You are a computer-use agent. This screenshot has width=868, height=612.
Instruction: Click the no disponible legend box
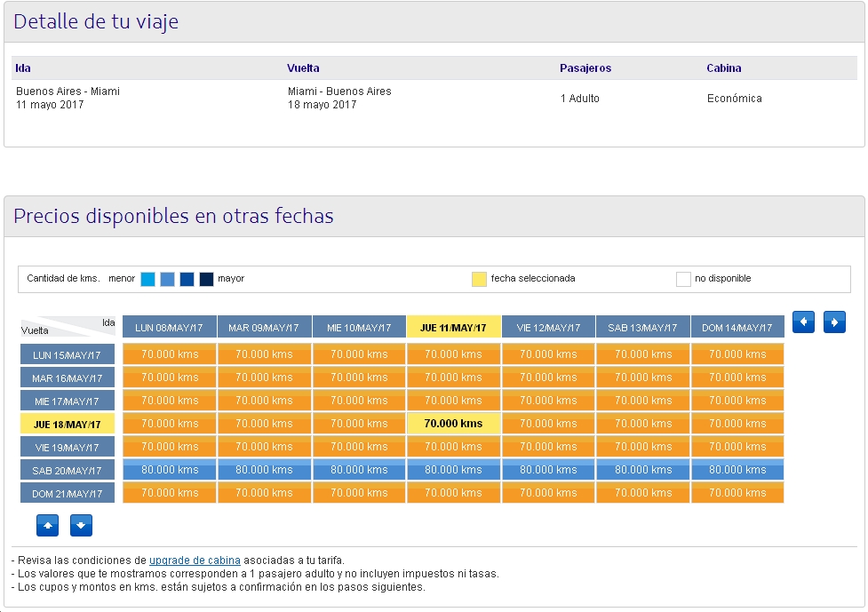tap(682, 278)
